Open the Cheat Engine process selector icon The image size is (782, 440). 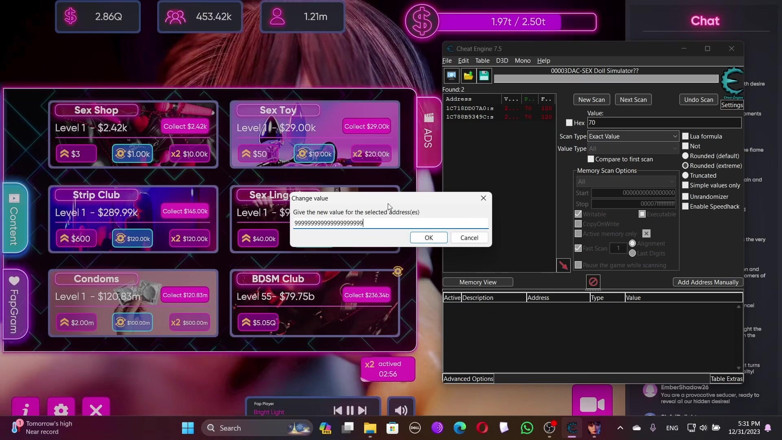[x=451, y=76]
